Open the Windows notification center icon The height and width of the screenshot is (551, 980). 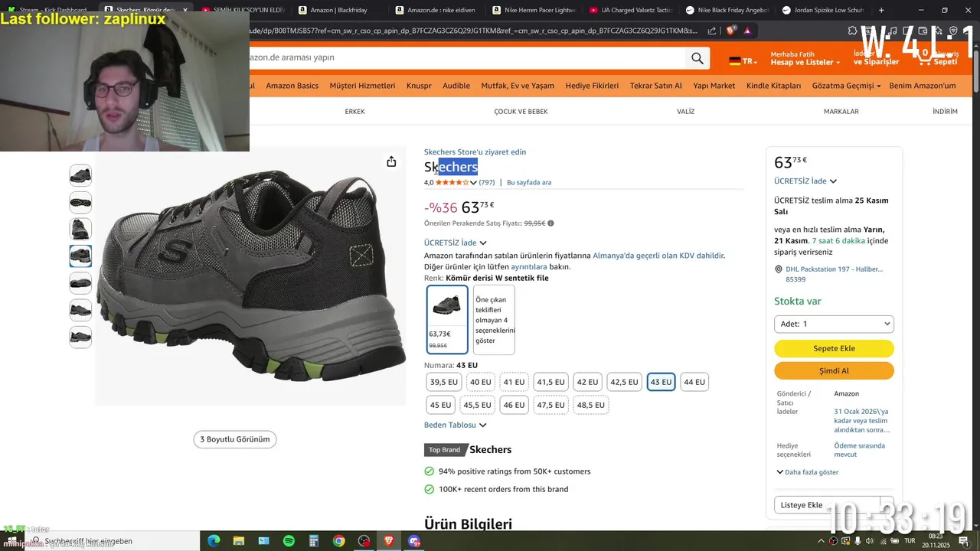[963, 541]
